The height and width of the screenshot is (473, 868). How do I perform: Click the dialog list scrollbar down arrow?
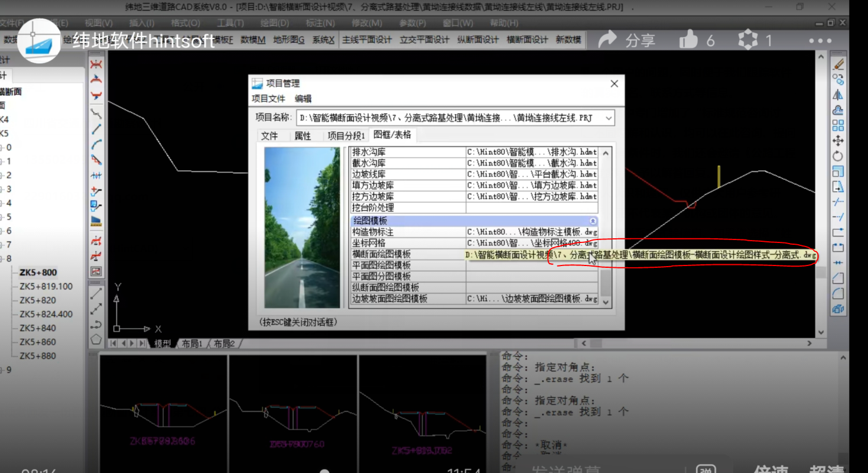(606, 302)
